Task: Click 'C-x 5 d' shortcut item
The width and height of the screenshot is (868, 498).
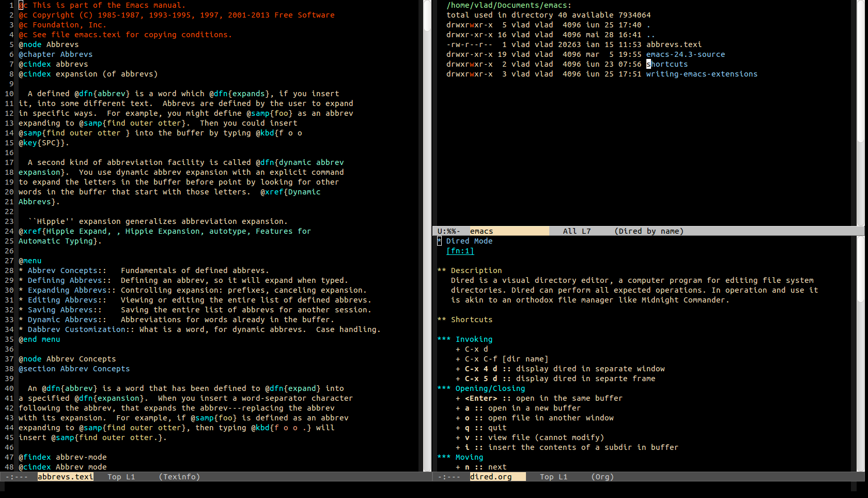Action: pos(555,379)
